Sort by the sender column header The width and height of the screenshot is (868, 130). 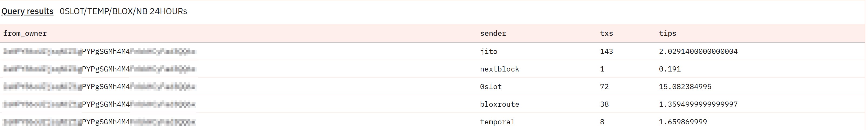pyautogui.click(x=493, y=33)
